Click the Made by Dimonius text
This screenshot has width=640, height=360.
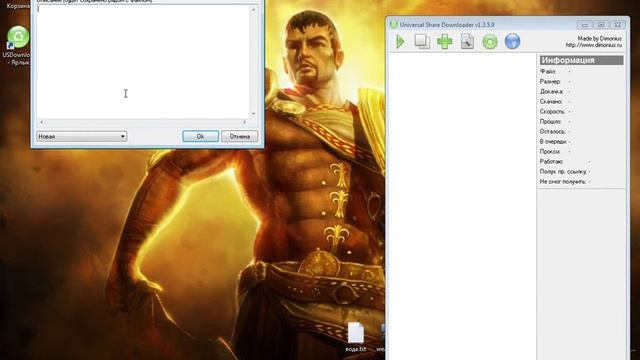(600, 38)
